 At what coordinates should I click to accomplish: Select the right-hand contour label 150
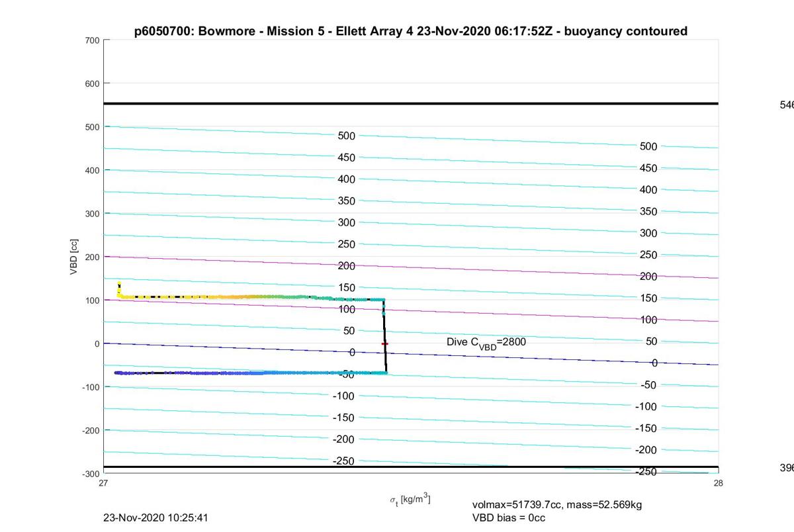(648, 298)
